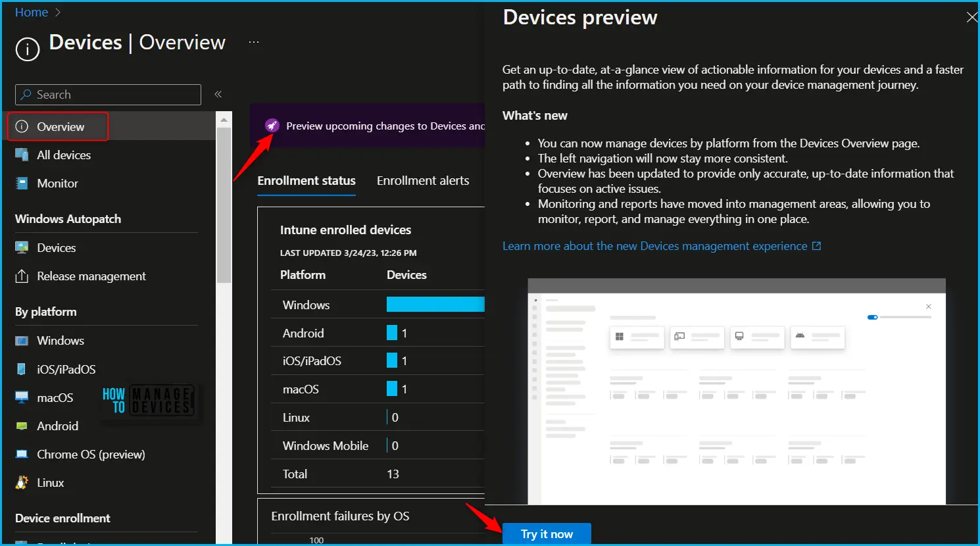Click the macOS platform icon
This screenshot has height=546, width=980.
click(x=22, y=397)
